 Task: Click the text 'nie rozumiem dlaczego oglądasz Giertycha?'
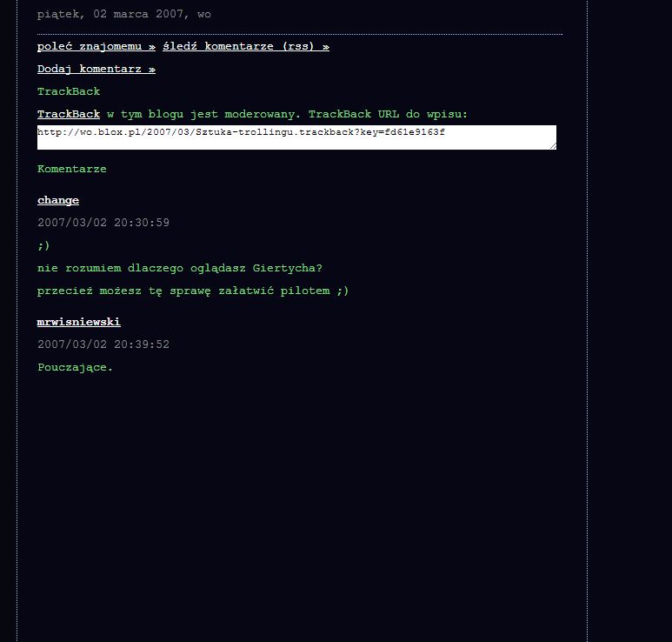pyautogui.click(x=180, y=269)
